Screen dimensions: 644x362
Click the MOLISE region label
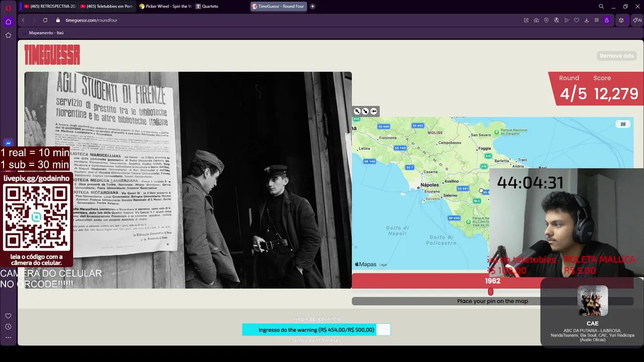pos(435,133)
